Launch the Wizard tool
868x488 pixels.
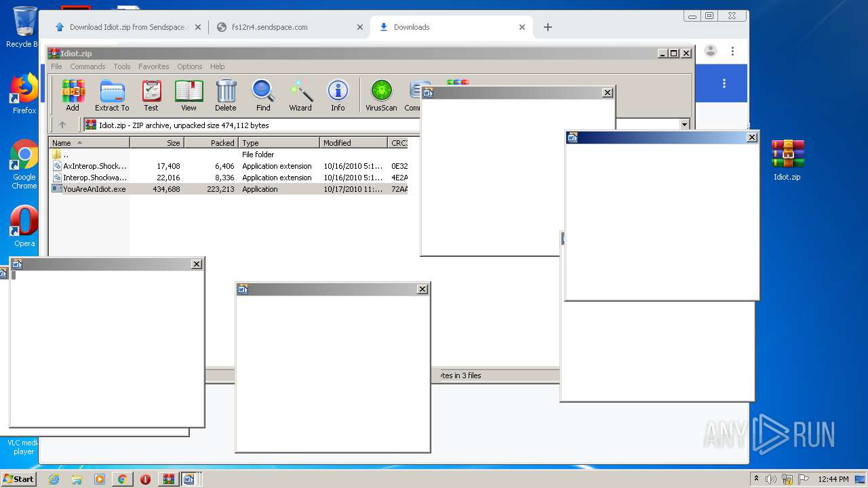[x=300, y=95]
